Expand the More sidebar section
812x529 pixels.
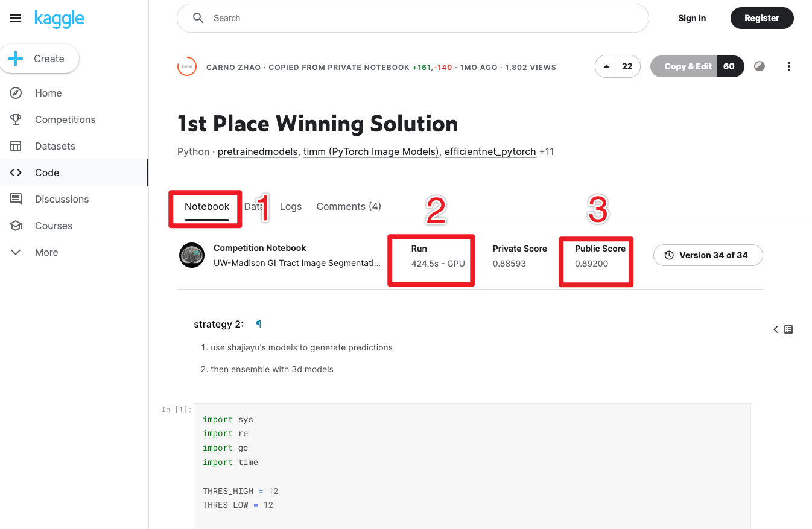(x=46, y=252)
